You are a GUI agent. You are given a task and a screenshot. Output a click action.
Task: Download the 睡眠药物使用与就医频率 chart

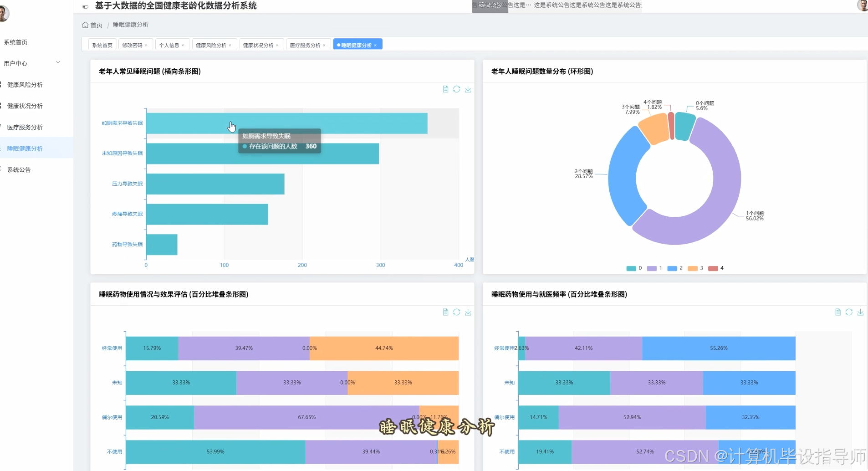coord(861,312)
